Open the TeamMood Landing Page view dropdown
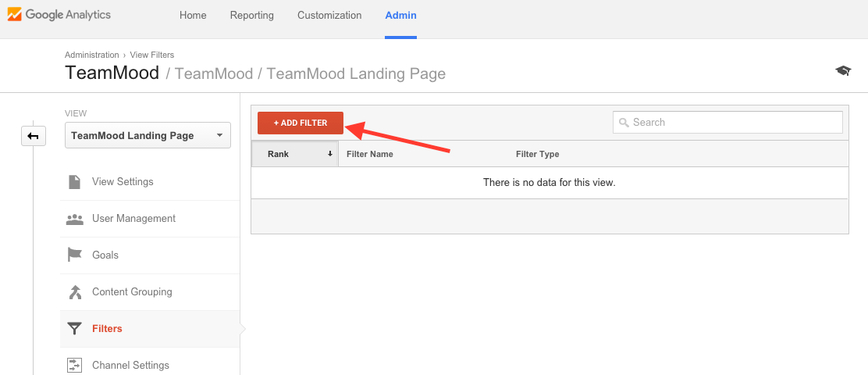This screenshot has height=375, width=868. pyautogui.click(x=148, y=135)
